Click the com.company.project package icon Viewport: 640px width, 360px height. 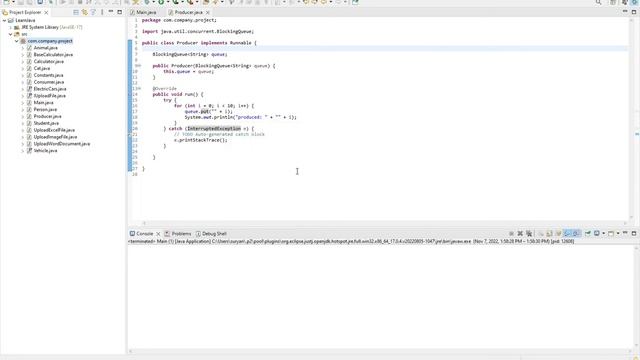[23, 41]
